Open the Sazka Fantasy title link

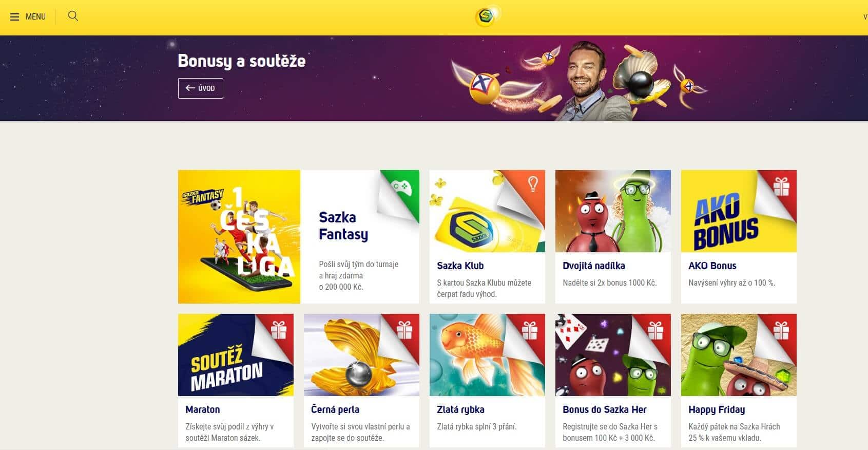tap(343, 226)
